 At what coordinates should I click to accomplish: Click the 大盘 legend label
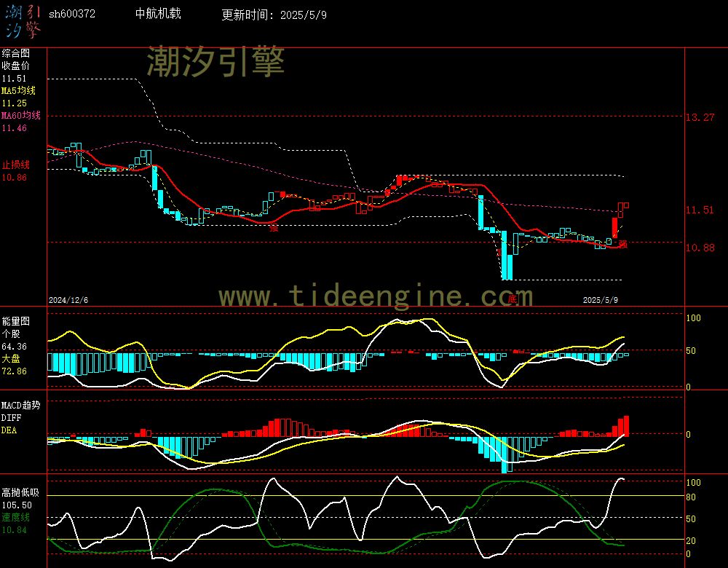(11, 358)
